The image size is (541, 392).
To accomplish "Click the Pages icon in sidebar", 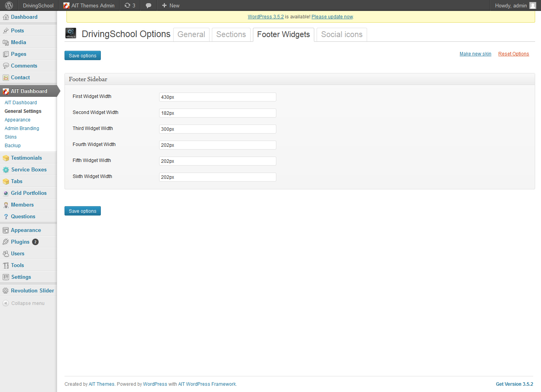I will coord(6,54).
